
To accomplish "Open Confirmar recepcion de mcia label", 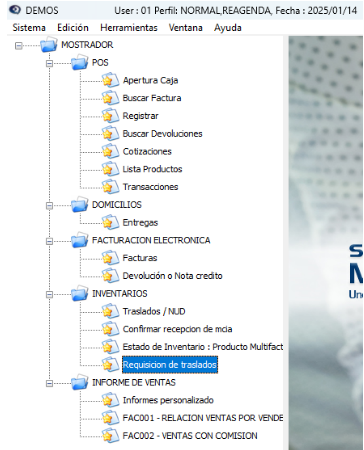I will (177, 329).
